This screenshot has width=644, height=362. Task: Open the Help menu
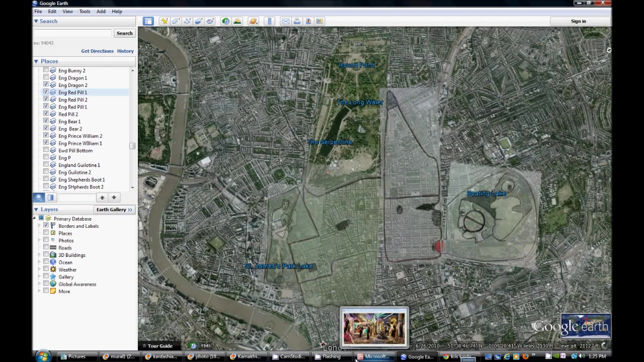tap(117, 11)
